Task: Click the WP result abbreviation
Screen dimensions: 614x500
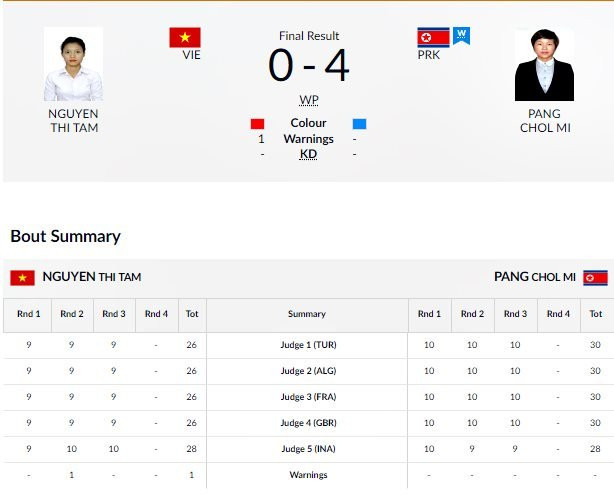Action: pos(308,100)
